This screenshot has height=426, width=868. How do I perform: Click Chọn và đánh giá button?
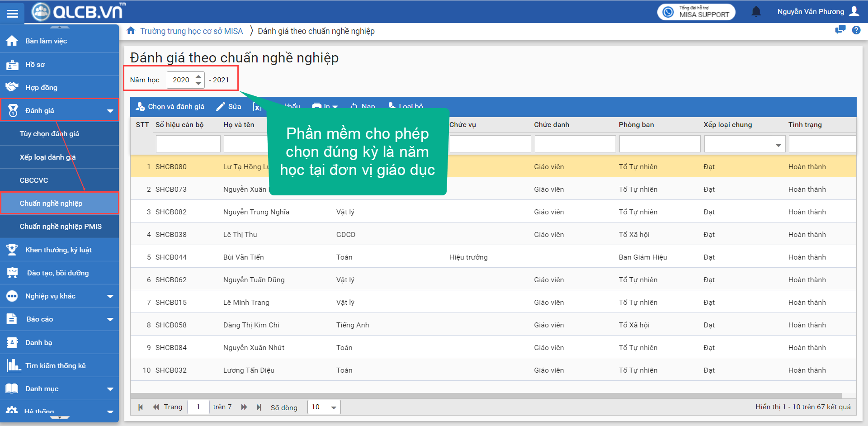pyautogui.click(x=170, y=107)
